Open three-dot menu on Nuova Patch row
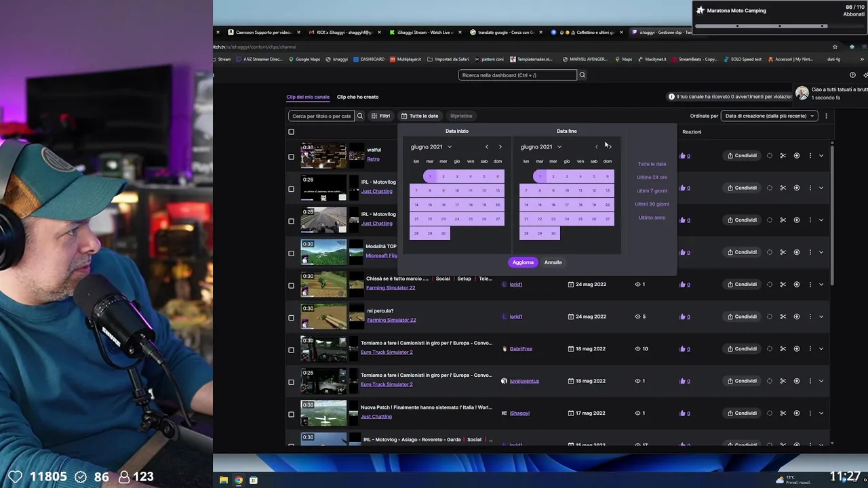The width and height of the screenshot is (868, 488). (810, 413)
